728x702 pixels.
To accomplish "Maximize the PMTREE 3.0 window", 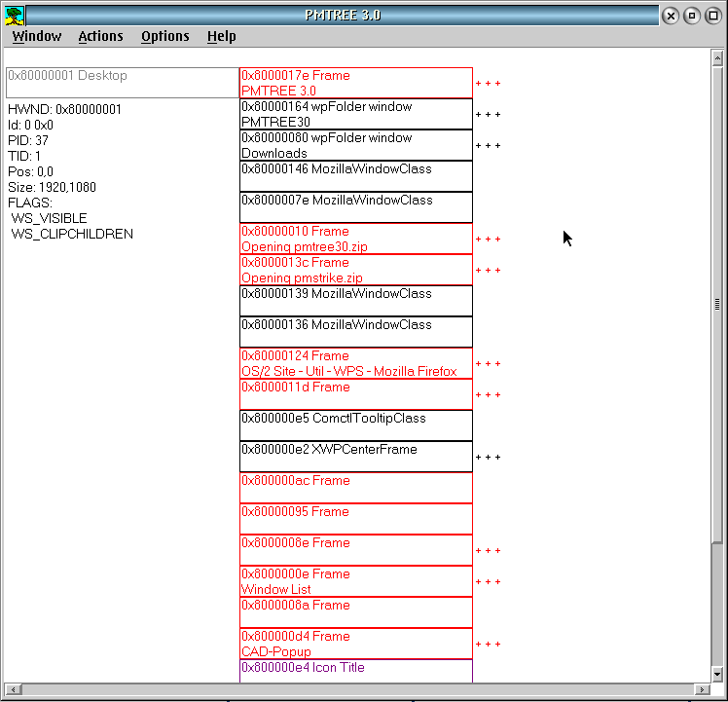I will (x=713, y=16).
